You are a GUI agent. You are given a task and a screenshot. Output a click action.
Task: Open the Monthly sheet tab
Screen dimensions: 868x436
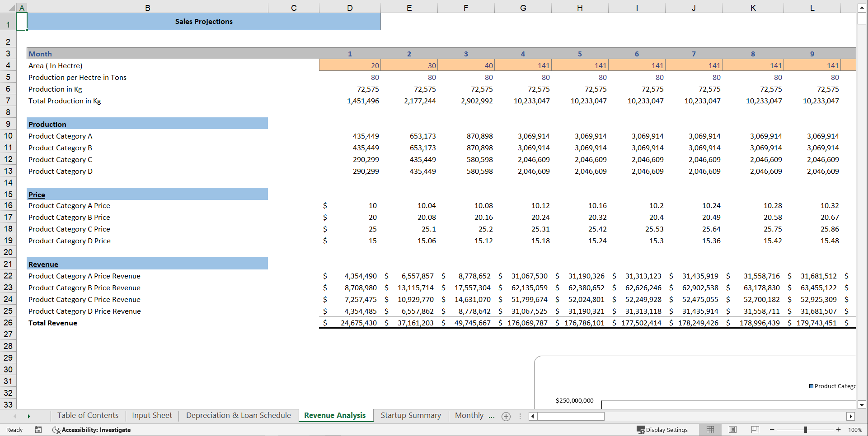pos(469,416)
